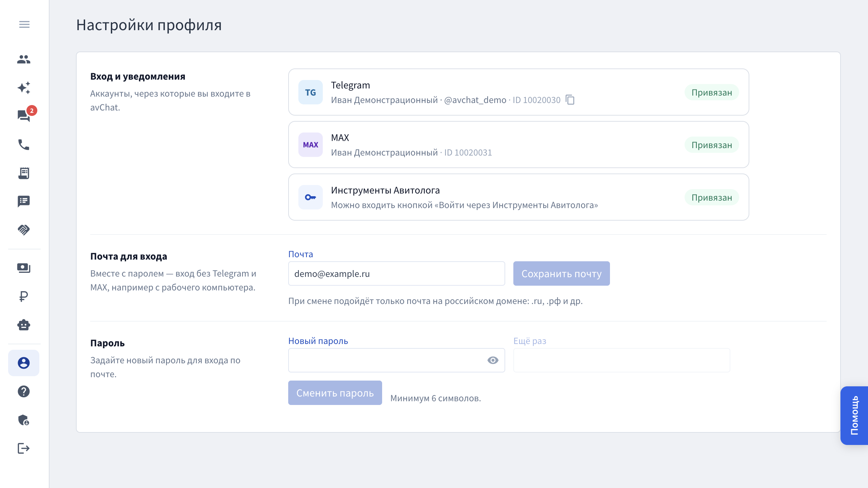
Task: Click the Настройки профиля heading
Action: (149, 25)
